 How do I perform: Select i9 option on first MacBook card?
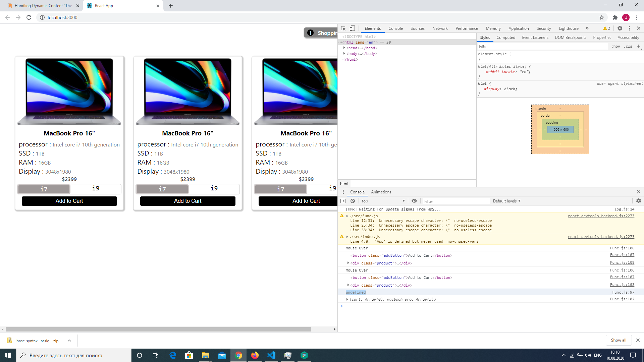(x=96, y=188)
